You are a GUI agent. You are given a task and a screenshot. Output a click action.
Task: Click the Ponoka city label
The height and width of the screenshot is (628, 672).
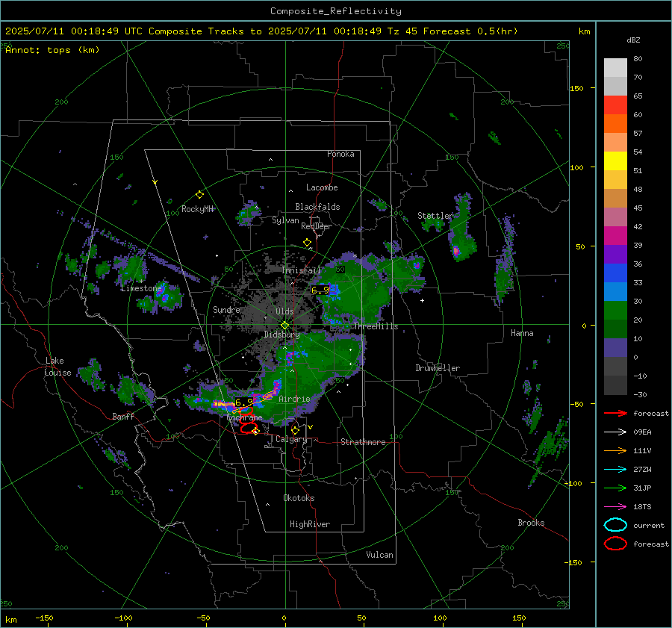click(x=340, y=154)
